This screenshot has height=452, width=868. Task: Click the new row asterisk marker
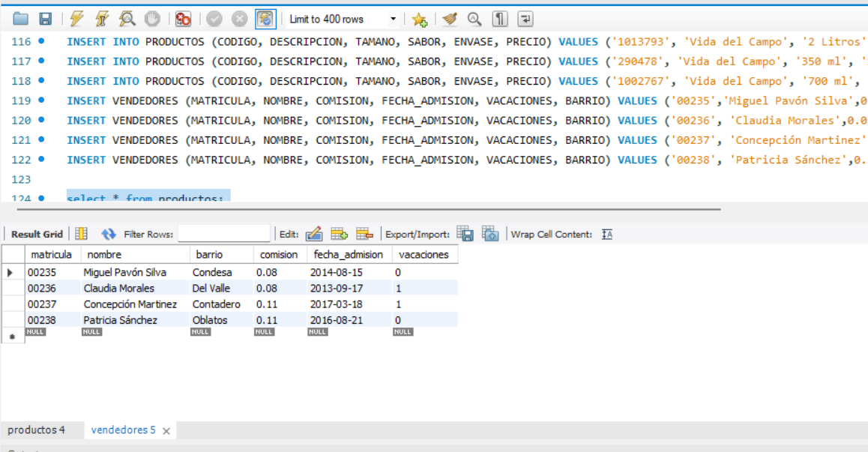(x=12, y=337)
